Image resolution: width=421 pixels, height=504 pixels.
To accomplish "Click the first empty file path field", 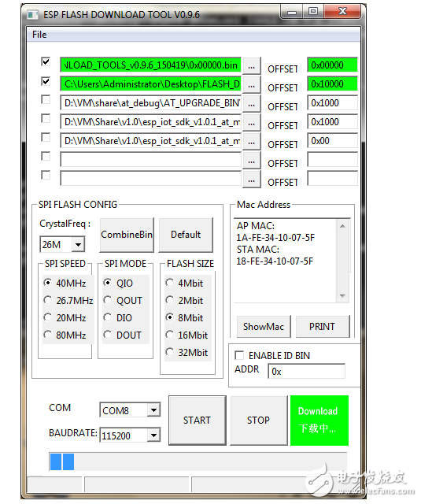I will tap(150, 159).
